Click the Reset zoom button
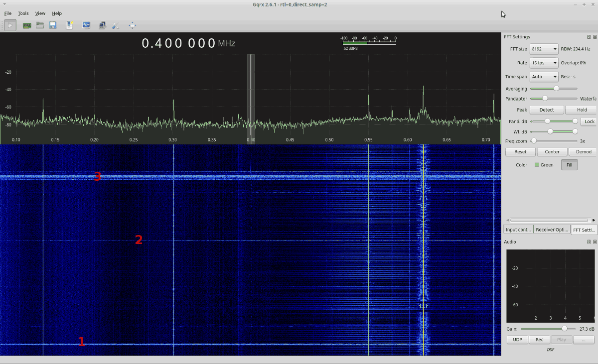Image resolution: width=598 pixels, height=364 pixels. pyautogui.click(x=520, y=152)
